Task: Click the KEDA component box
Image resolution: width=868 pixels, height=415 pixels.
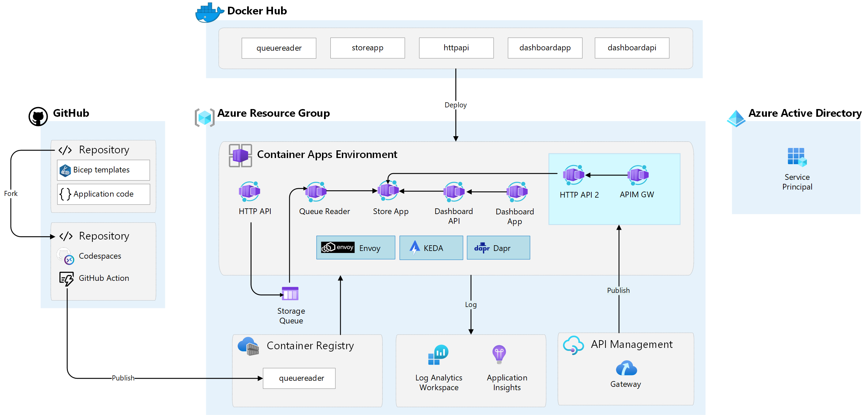Action: (431, 247)
